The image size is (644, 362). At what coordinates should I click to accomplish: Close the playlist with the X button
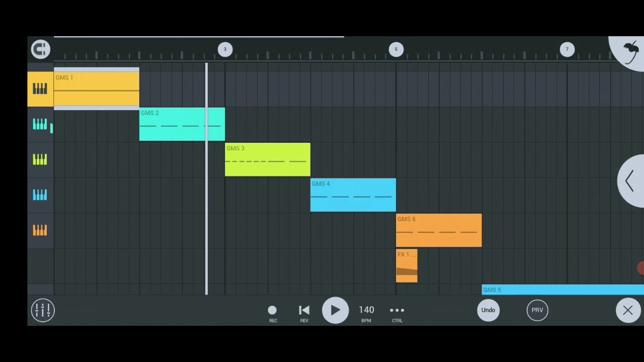pos(628,310)
